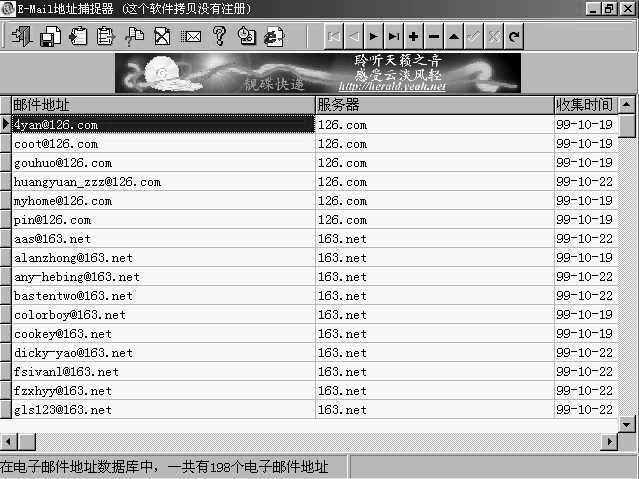Viewport: 639px width, 479px height.
Task: Select the huangyuan_zzz@126.com address cell
Action: click(87, 182)
